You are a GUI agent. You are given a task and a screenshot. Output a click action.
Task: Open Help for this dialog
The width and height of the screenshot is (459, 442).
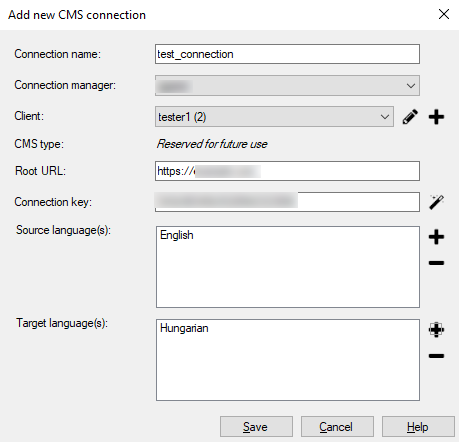click(418, 426)
